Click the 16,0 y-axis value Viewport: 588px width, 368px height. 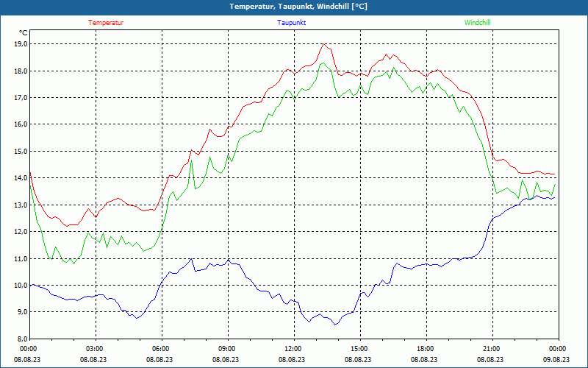[21, 124]
